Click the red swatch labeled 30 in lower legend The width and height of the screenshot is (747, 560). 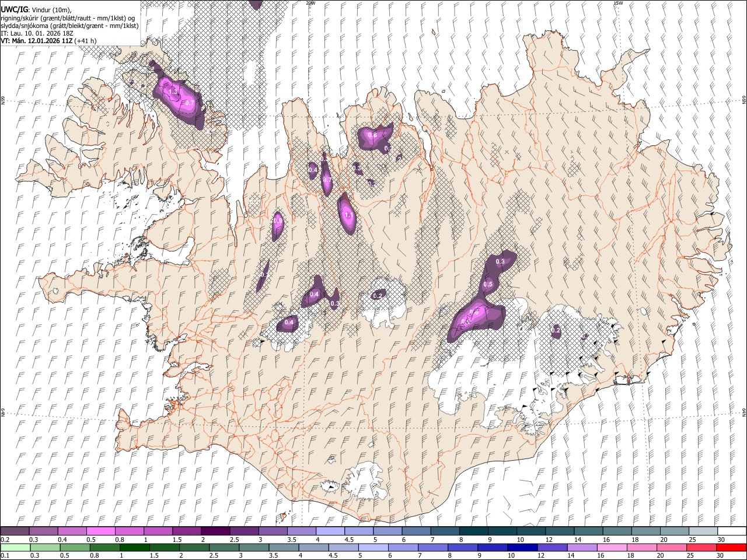point(732,548)
